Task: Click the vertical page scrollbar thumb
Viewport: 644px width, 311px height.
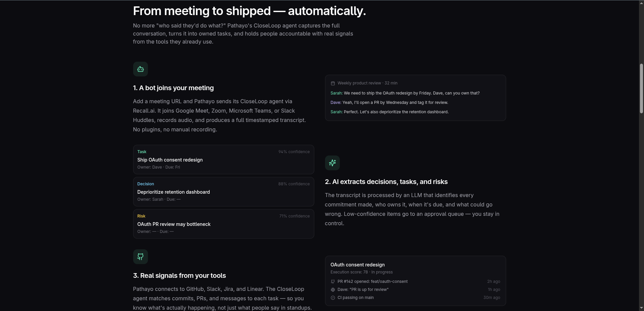Action: tap(641, 88)
